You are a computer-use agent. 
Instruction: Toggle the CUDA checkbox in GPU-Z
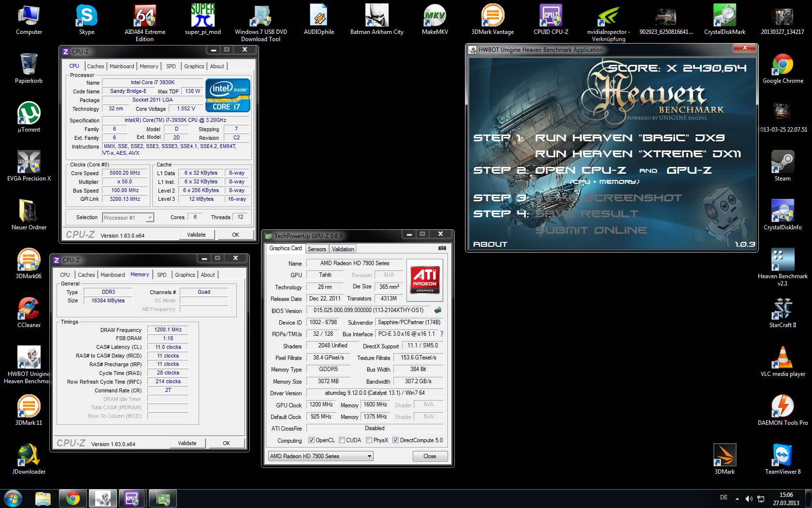(342, 440)
